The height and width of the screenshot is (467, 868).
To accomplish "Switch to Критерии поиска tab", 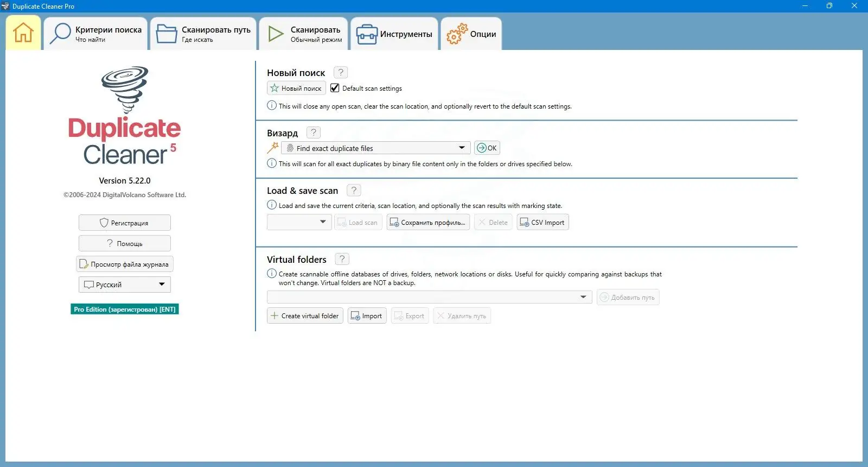I will pos(95,34).
